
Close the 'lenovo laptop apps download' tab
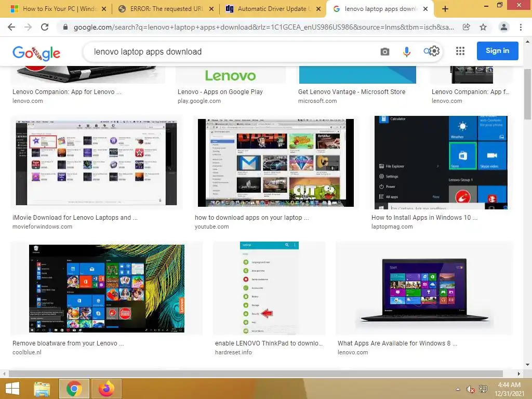425,9
